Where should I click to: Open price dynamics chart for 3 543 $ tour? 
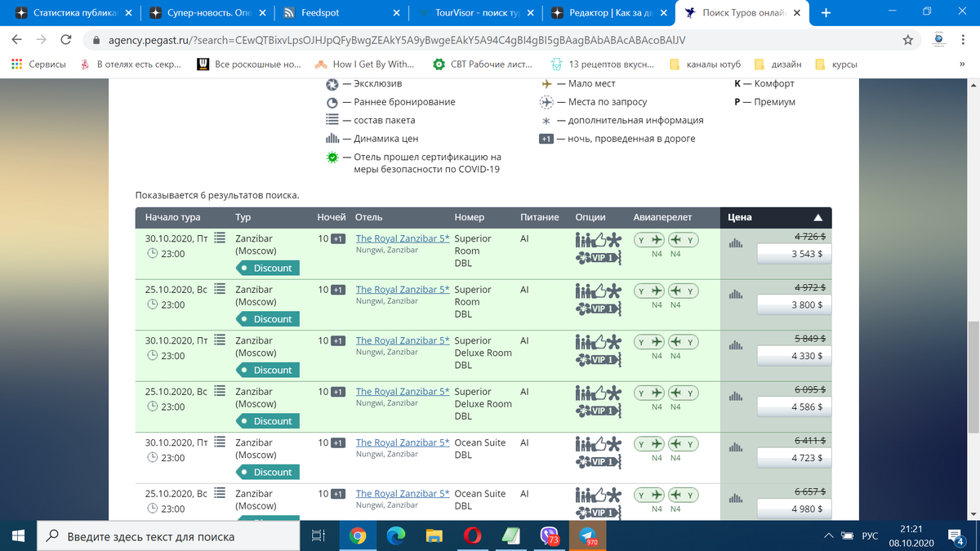(x=736, y=243)
